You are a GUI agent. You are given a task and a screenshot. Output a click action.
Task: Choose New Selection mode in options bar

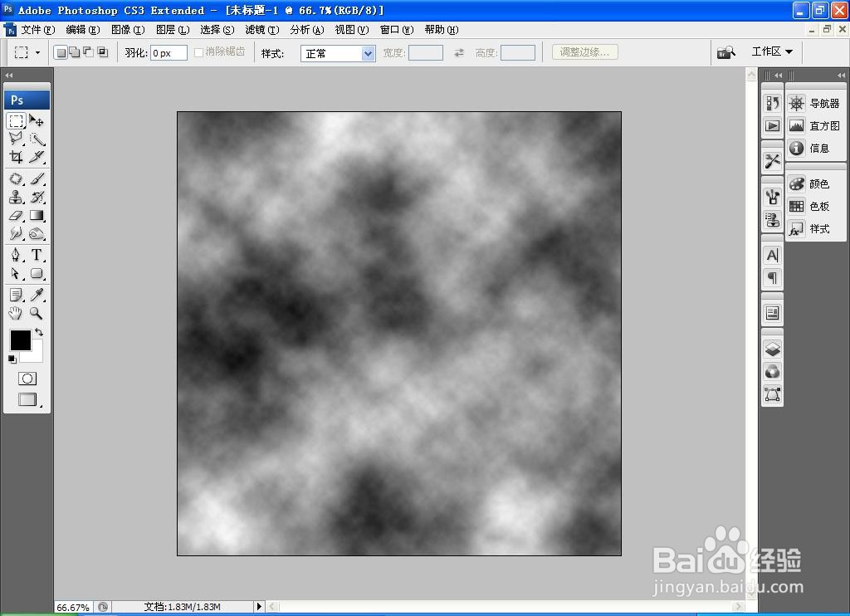(x=61, y=52)
